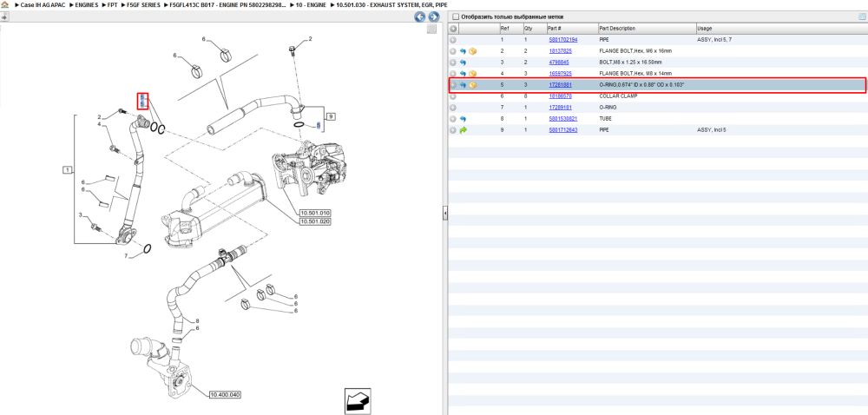Open FPT breadcrumb item
Viewport: 868px width, 415px height.
point(112,4)
